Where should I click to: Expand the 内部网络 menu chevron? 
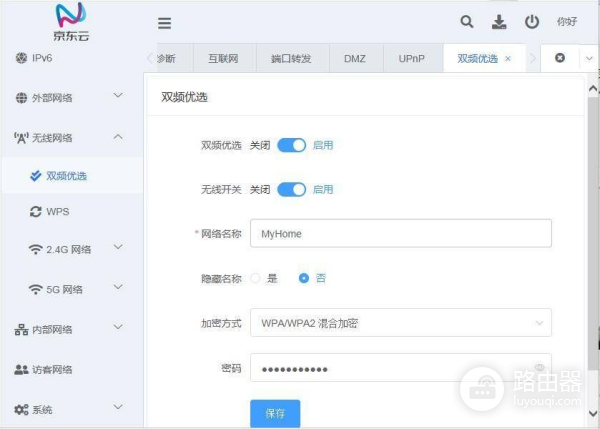119,327
